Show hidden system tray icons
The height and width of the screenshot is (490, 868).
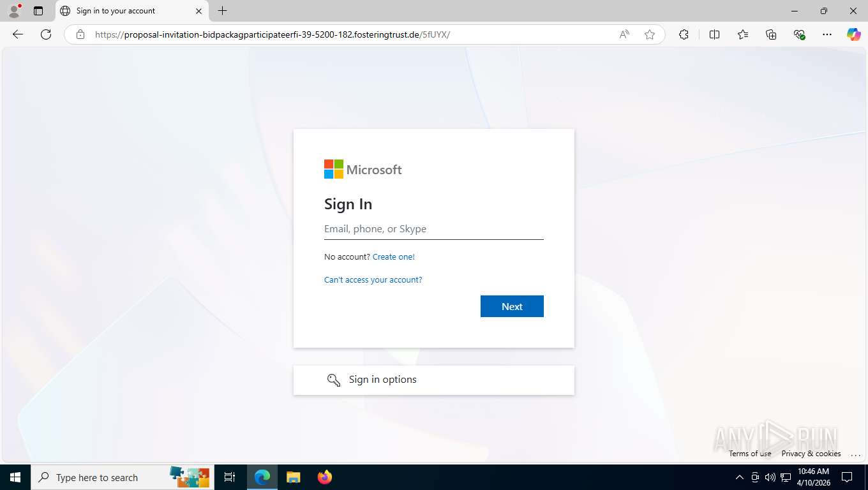(740, 477)
